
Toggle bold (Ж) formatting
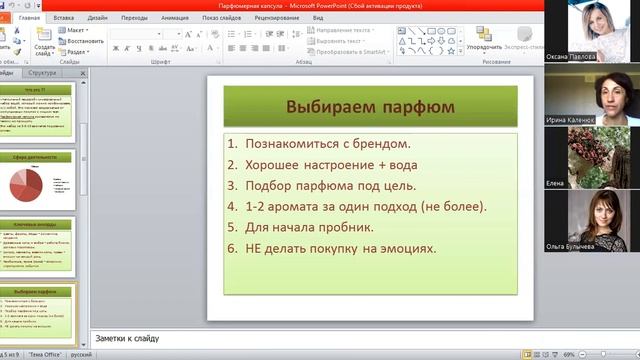(116, 49)
